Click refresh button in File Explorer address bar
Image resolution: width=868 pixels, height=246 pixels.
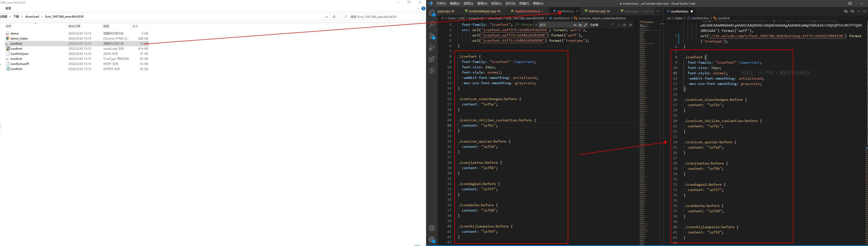tap(334, 16)
